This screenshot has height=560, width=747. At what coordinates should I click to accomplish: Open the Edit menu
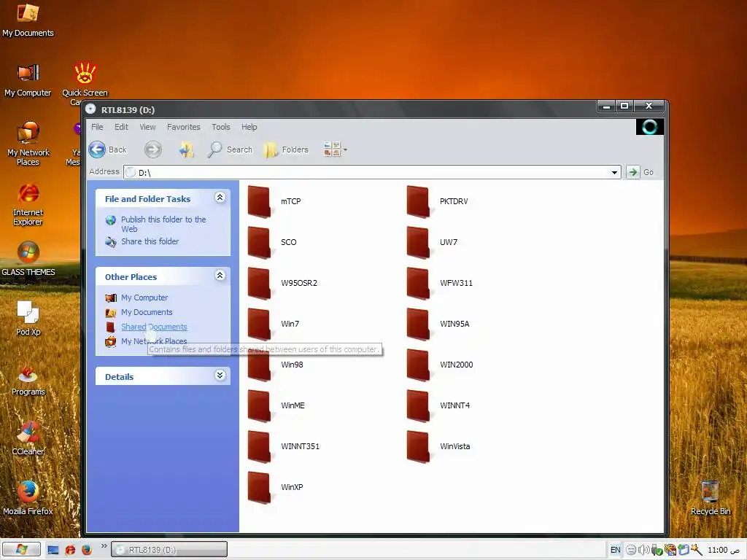pyautogui.click(x=121, y=127)
